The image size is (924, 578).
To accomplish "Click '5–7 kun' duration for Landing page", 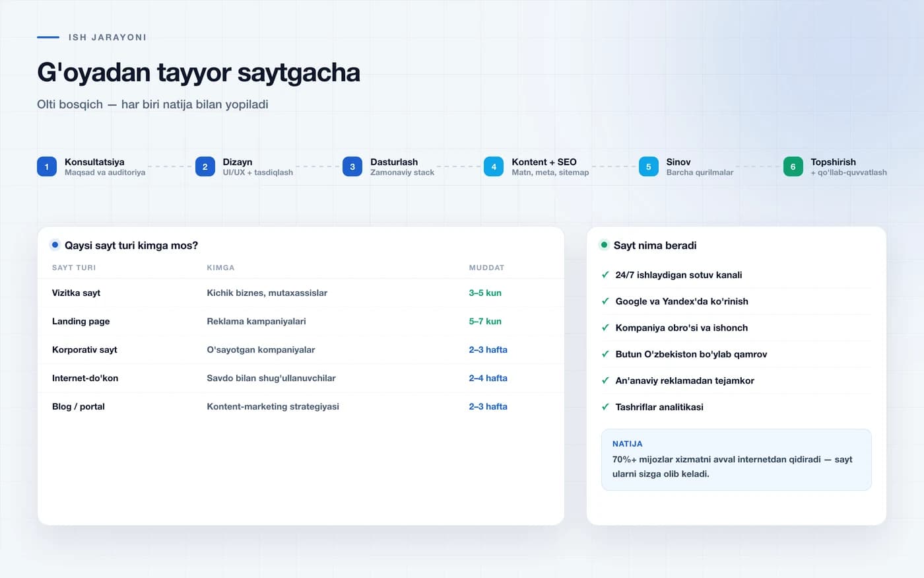I will [x=485, y=321].
